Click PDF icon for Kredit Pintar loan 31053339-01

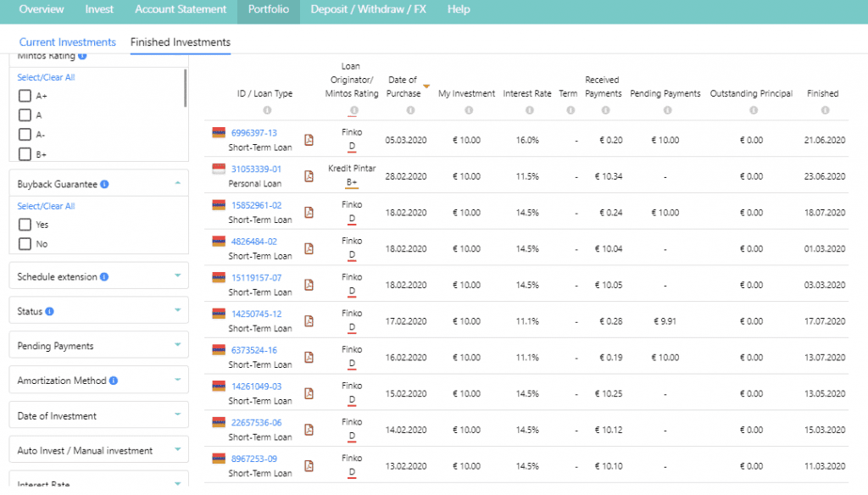(309, 176)
